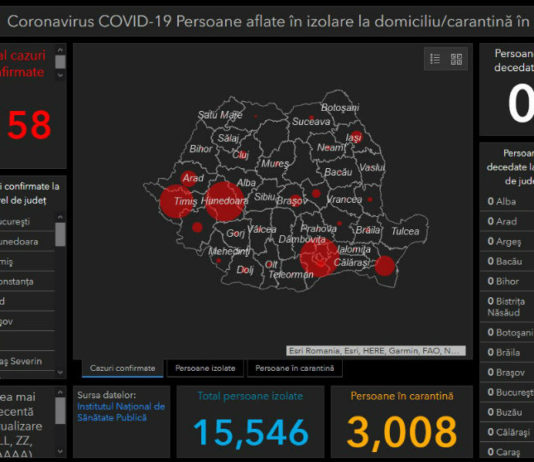Click scrollbar thumb in county cases list

(x=60, y=234)
